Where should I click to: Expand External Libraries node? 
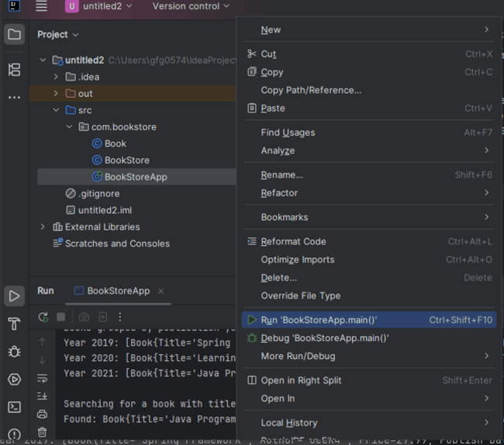pyautogui.click(x=43, y=227)
